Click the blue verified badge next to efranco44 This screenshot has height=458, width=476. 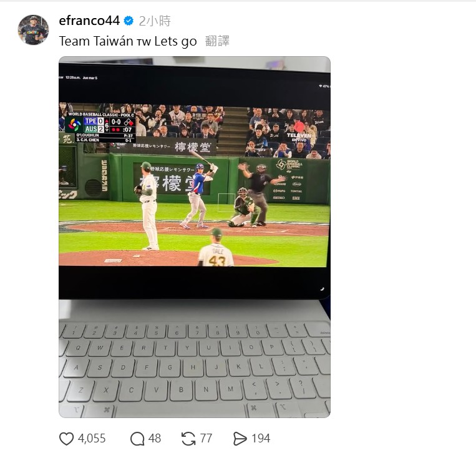[x=129, y=21]
